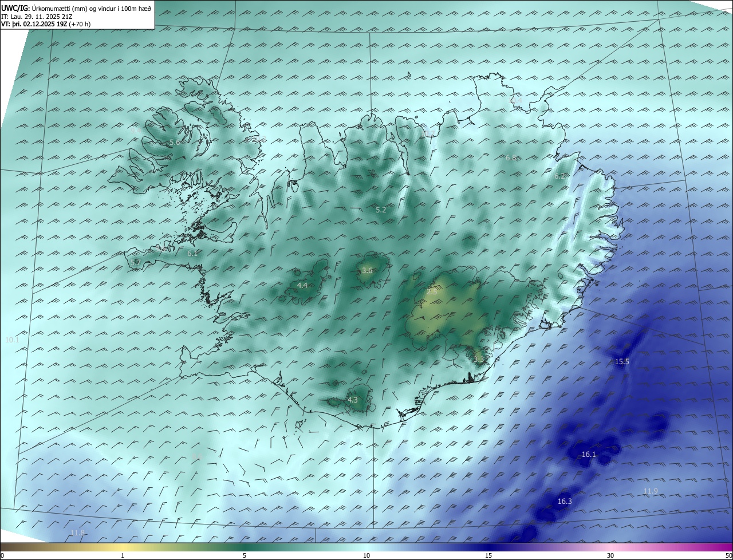
Task: Click the 15 tick label on color scale
Action: click(x=488, y=555)
